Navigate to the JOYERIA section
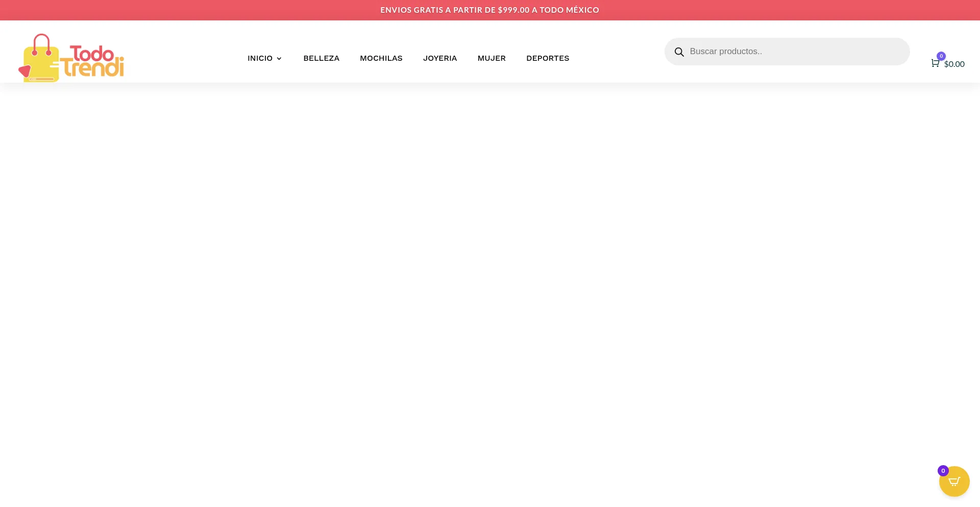980x507 pixels. tap(439, 58)
